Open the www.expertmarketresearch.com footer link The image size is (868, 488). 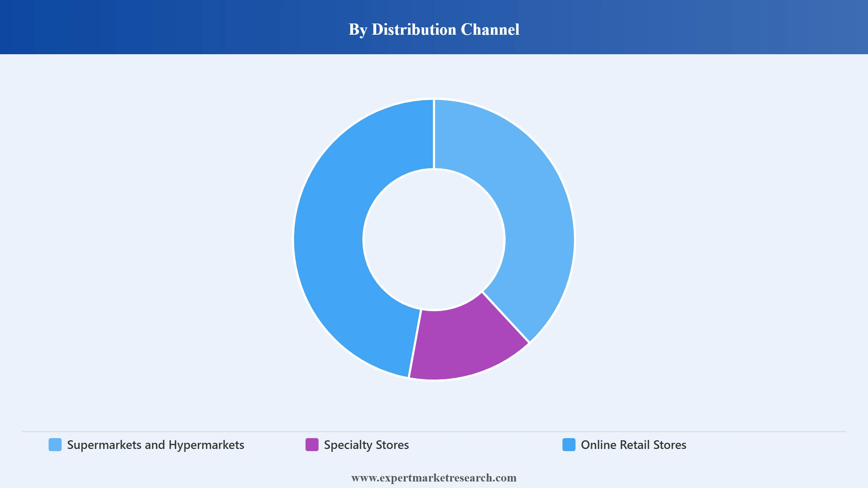click(434, 478)
